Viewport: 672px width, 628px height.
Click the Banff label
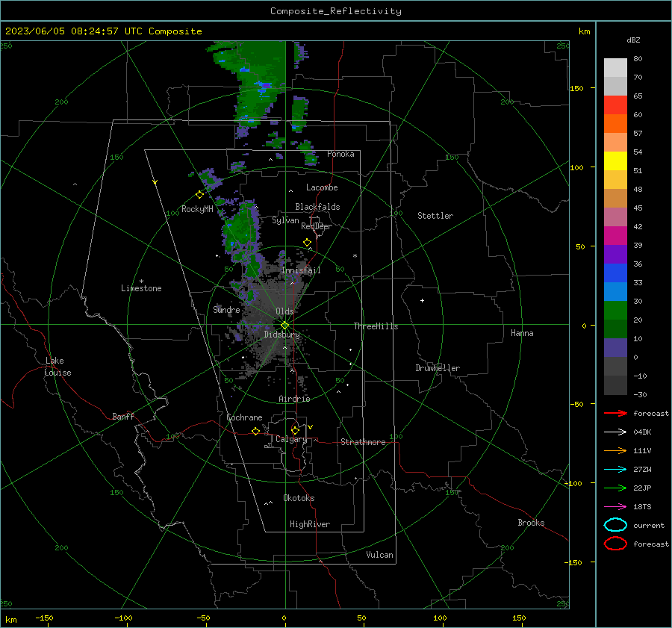point(123,416)
